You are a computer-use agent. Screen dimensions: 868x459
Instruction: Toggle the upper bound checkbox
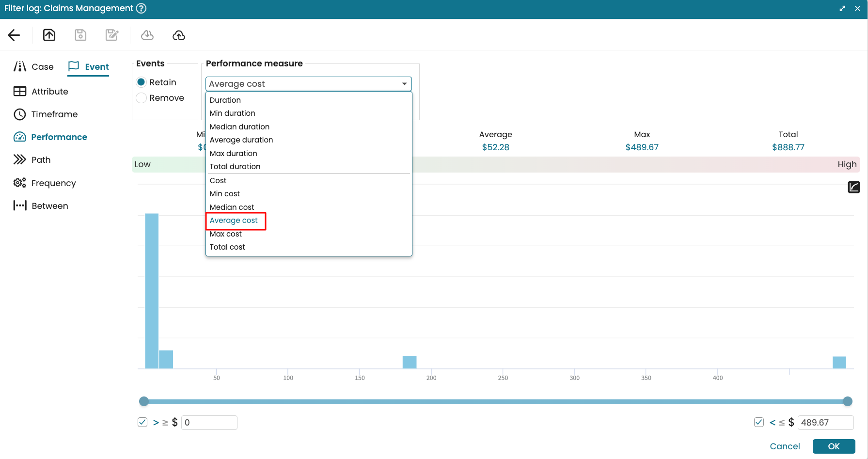click(x=759, y=422)
